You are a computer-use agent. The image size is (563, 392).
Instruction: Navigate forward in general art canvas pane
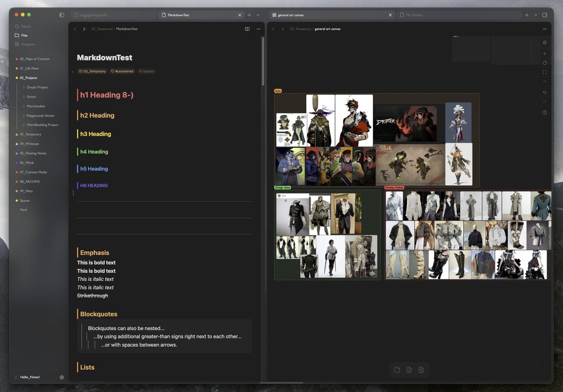[282, 29]
